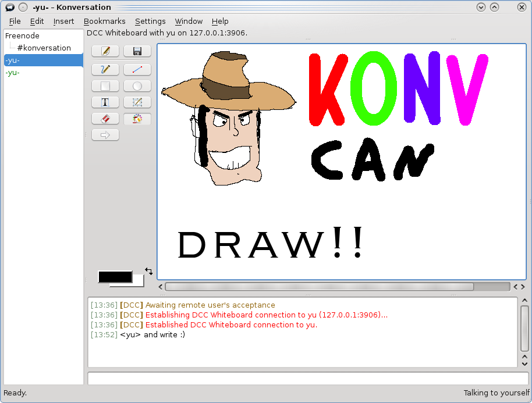Viewport: 532px width, 403px height.
Task: Click the black foreground color swatch
Action: [115, 277]
